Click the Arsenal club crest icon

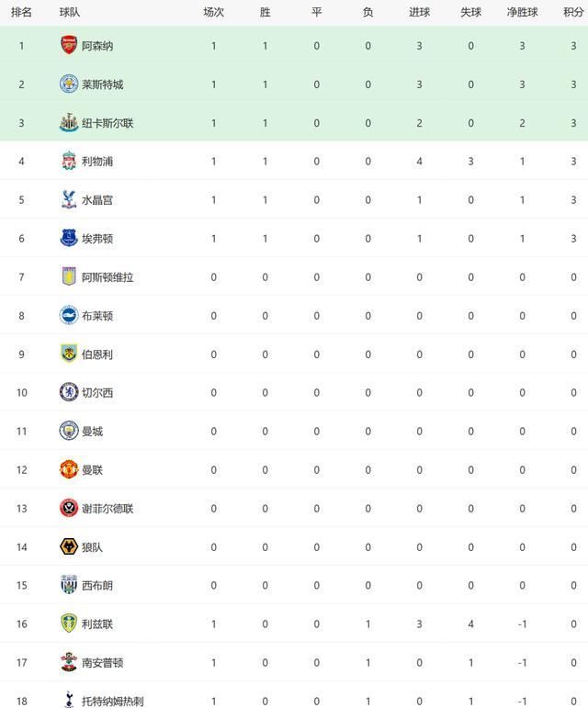click(69, 45)
